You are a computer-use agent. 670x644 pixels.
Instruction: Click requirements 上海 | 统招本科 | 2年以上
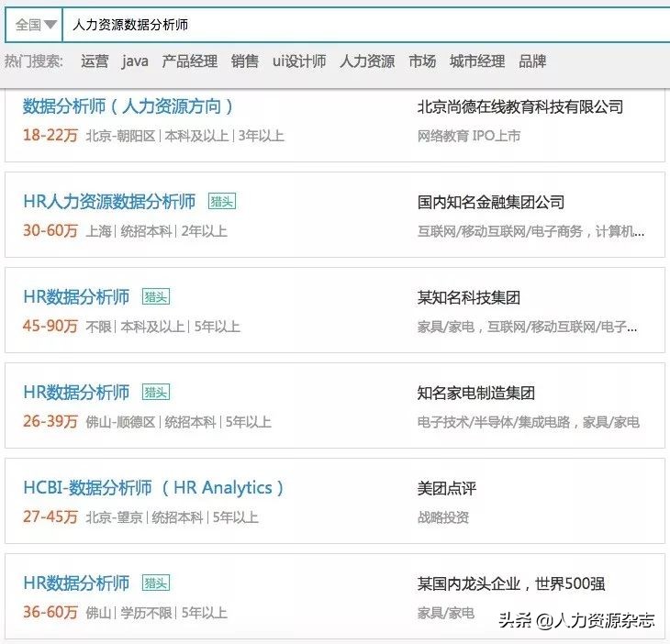156,231
